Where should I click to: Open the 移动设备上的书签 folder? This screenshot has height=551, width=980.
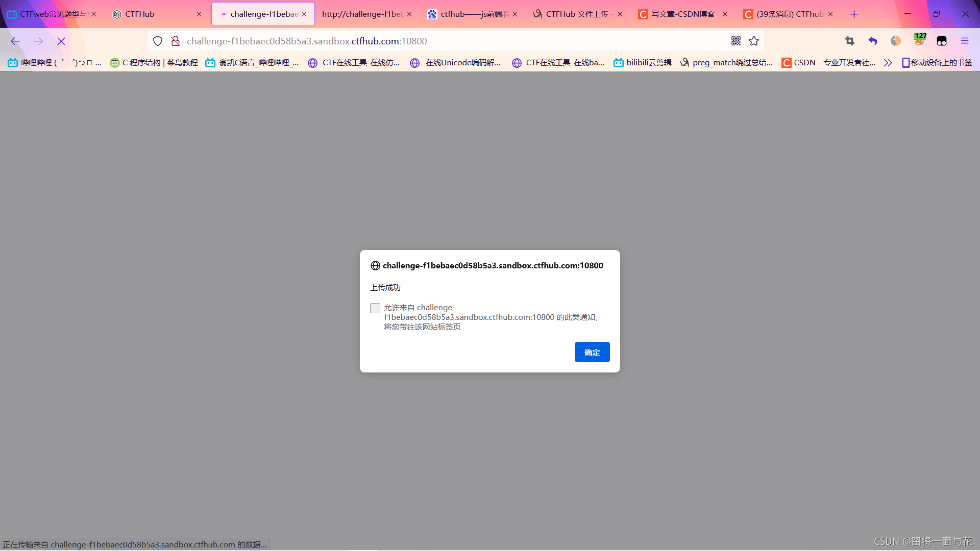937,62
